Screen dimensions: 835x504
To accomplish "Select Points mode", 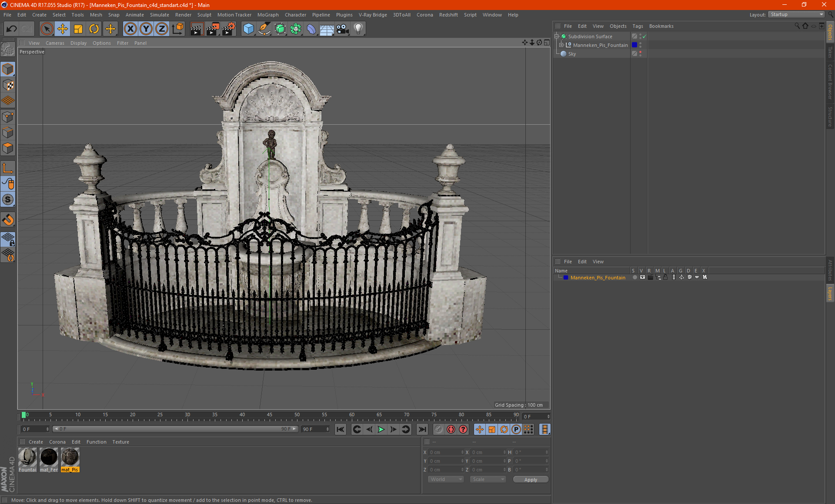I will pyautogui.click(x=8, y=117).
